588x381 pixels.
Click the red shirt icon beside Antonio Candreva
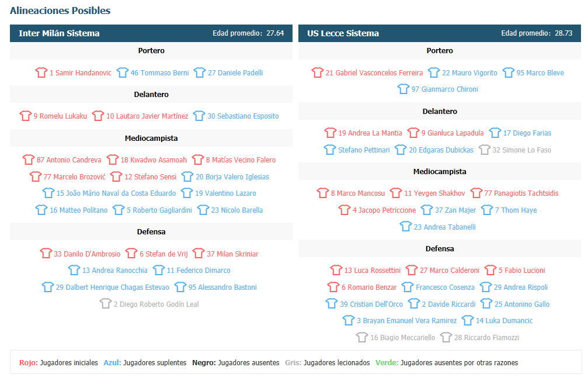click(29, 160)
